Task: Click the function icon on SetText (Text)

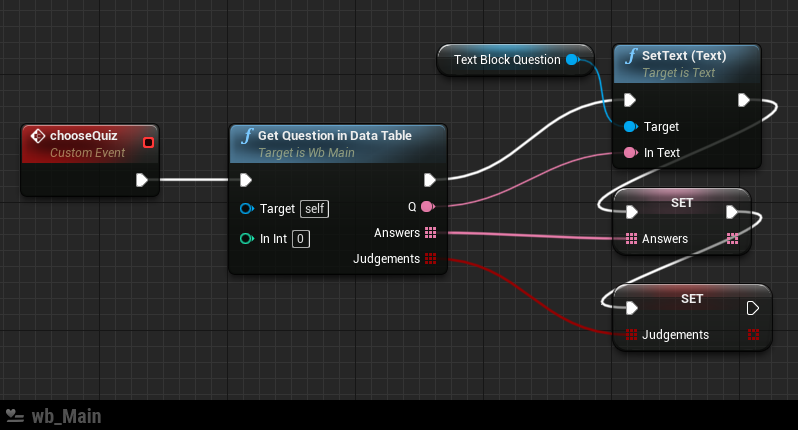Action: (x=632, y=56)
